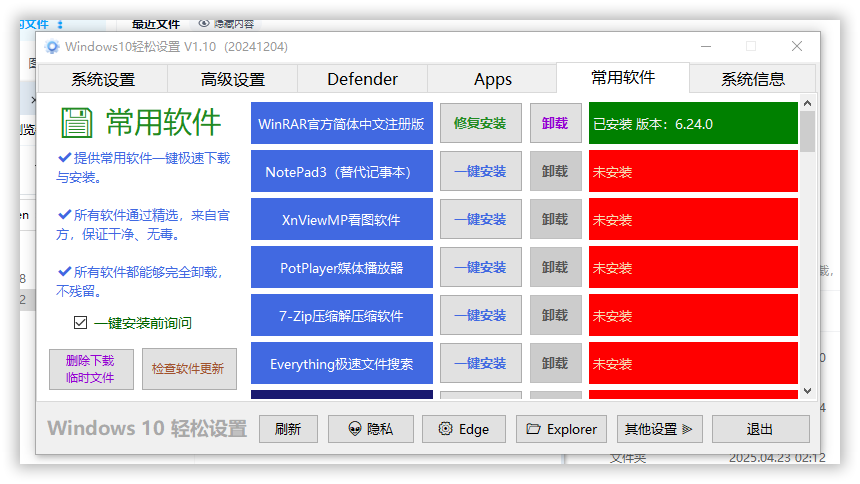Click the app gear icon in title bar

(52, 47)
